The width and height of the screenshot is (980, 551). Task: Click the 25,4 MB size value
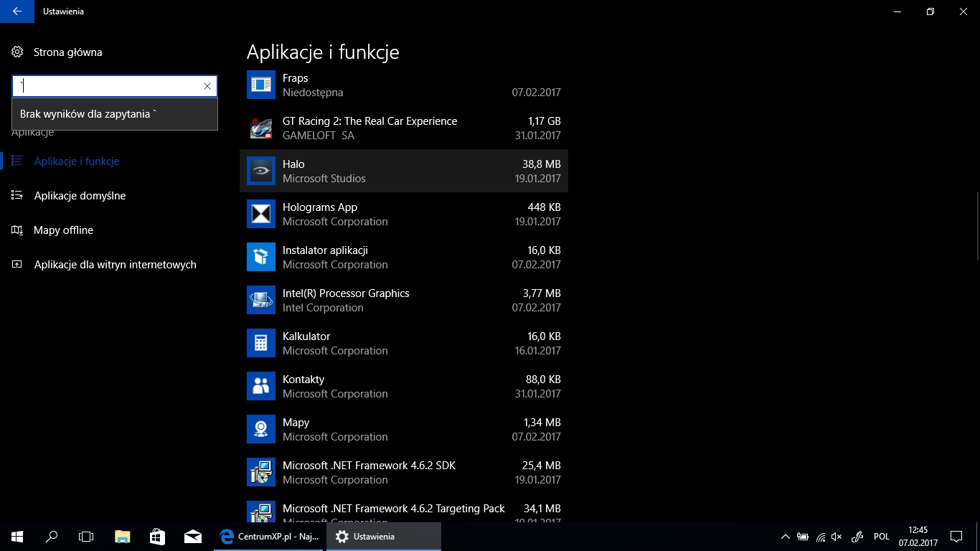click(542, 466)
